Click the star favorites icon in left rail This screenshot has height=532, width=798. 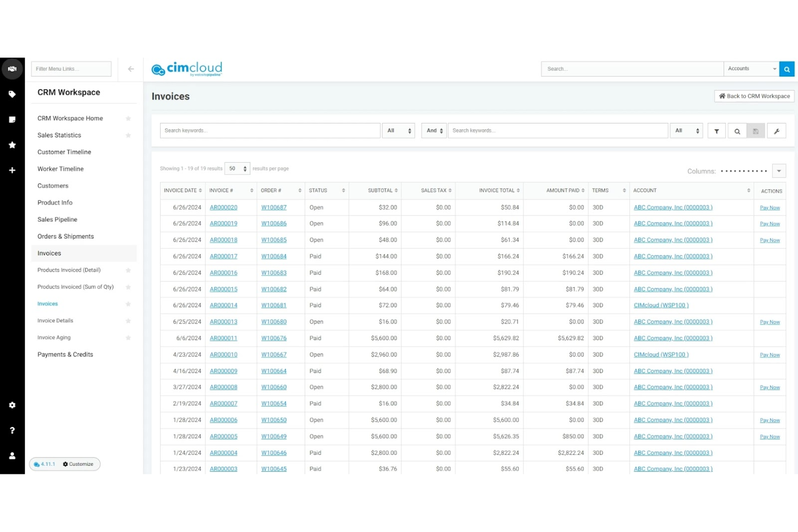[x=12, y=144]
